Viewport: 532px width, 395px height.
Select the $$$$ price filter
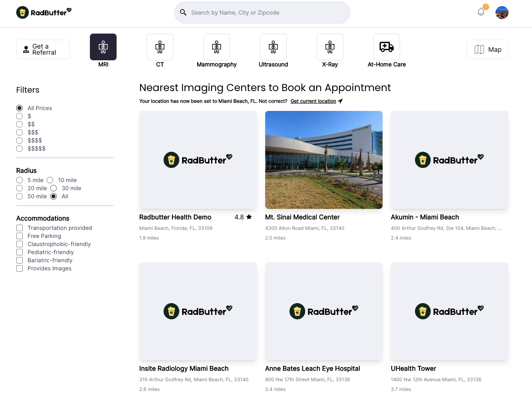[19, 140]
